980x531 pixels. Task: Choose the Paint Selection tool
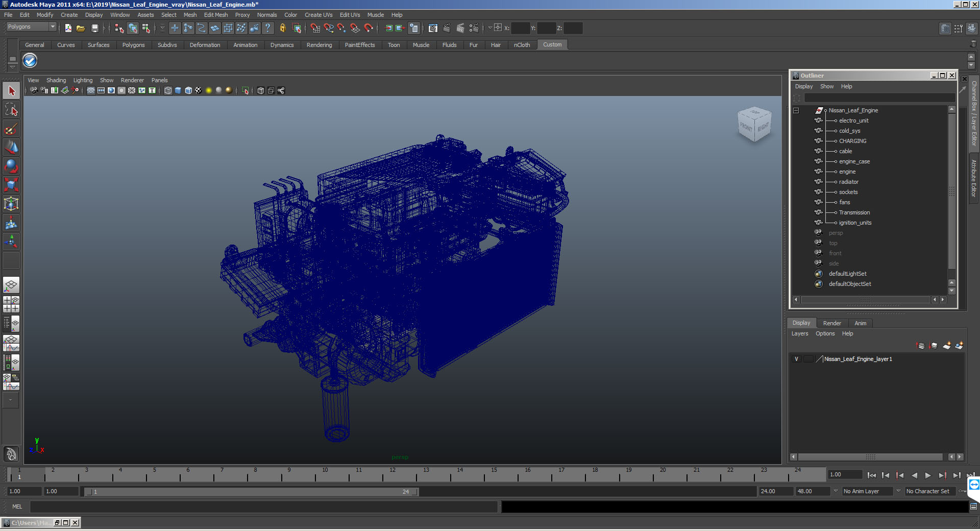[11, 129]
